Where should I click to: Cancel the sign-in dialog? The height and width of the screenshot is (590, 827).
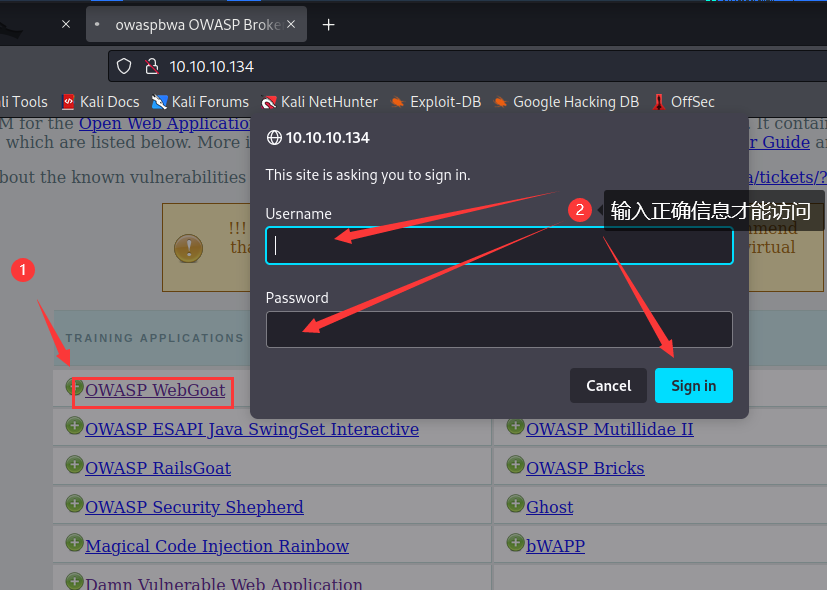click(608, 385)
